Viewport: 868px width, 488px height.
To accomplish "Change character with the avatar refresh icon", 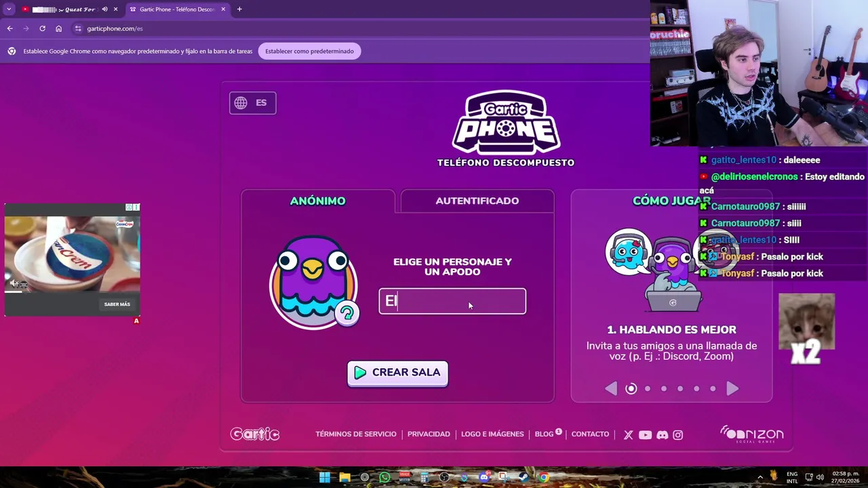I will click(x=347, y=313).
